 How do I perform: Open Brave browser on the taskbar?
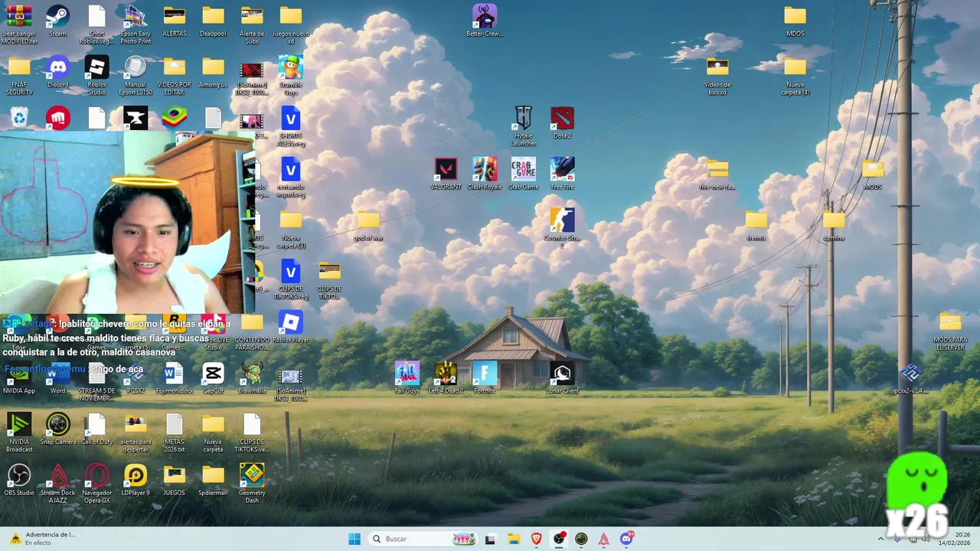pyautogui.click(x=536, y=539)
